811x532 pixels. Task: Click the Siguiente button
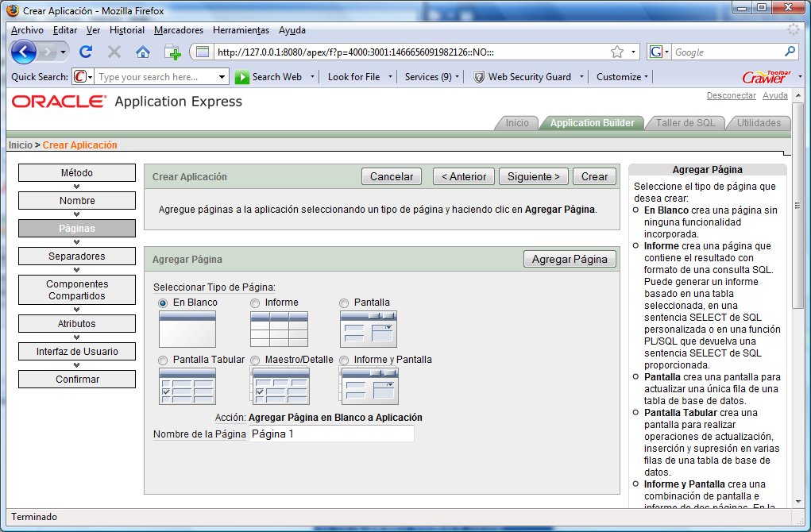pyautogui.click(x=534, y=176)
